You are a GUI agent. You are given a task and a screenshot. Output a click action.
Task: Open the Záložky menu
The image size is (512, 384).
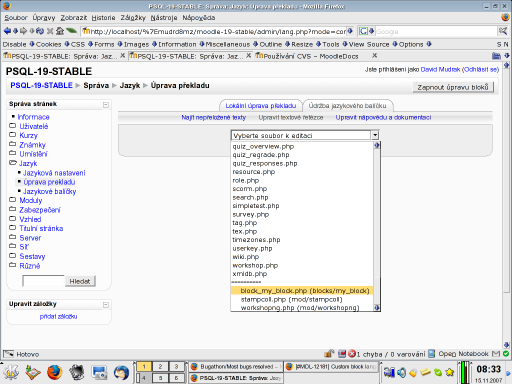coord(133,18)
